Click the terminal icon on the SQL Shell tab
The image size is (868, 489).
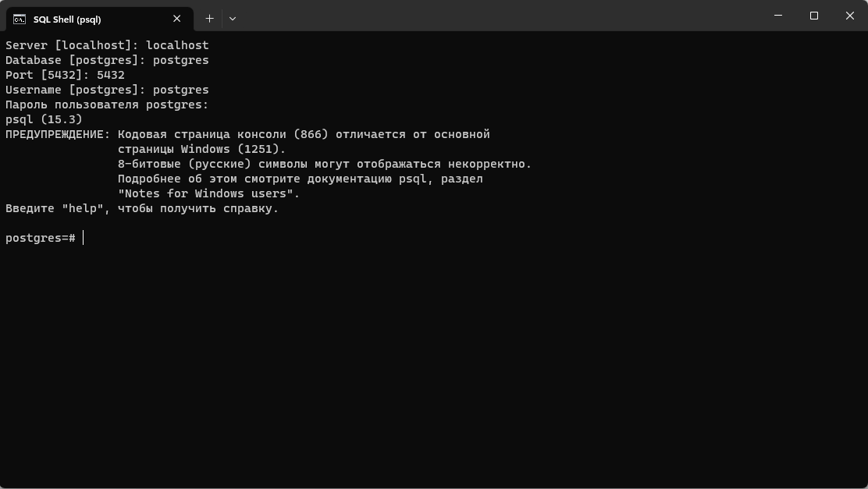pyautogui.click(x=20, y=19)
